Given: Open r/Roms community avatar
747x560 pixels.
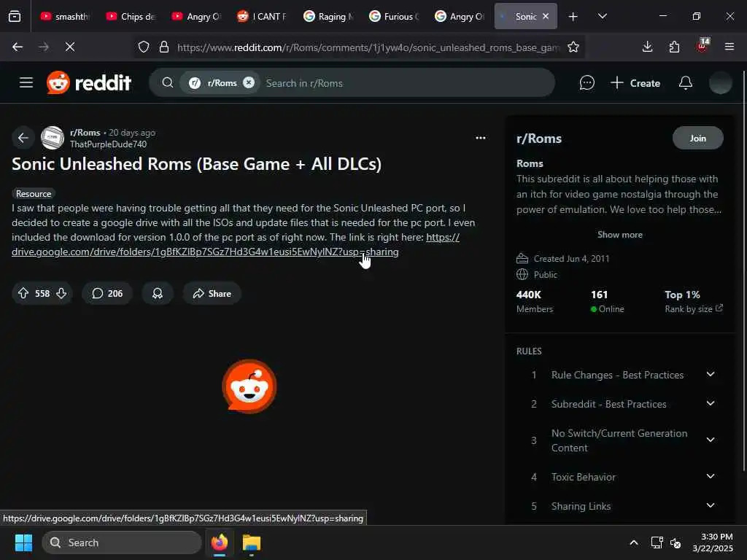Looking at the screenshot, I should coord(53,138).
